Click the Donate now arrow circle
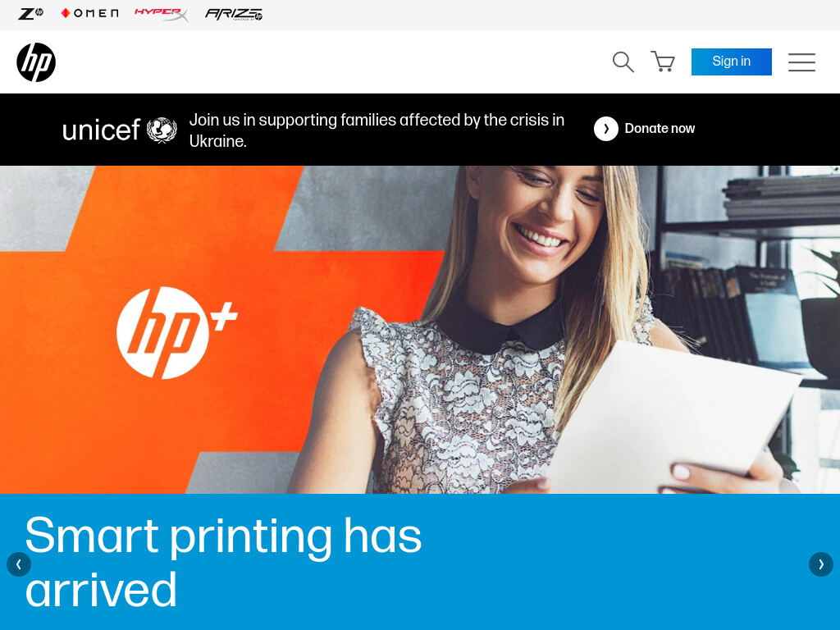The height and width of the screenshot is (630, 840). point(606,129)
